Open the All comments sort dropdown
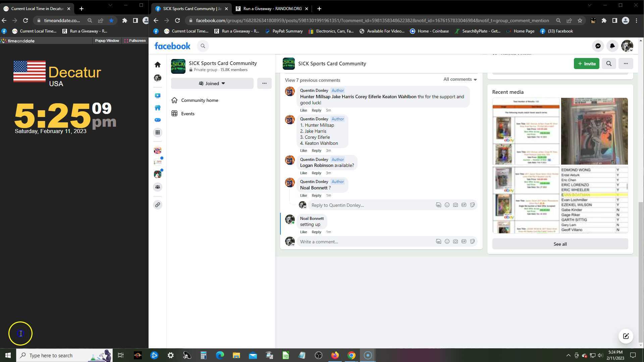 [460, 79]
